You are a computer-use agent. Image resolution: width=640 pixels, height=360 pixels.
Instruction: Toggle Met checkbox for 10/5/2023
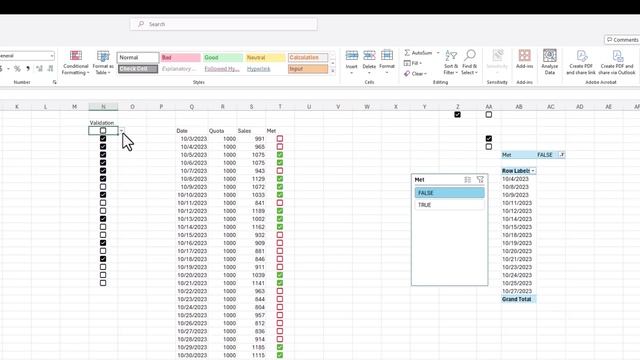(x=280, y=155)
